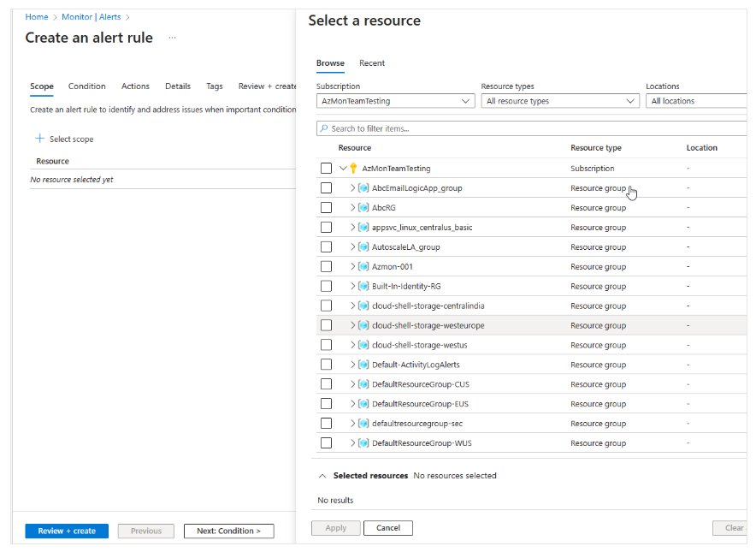The width and height of the screenshot is (756, 558).
Task: Open the Subscription dropdown
Action: click(395, 100)
